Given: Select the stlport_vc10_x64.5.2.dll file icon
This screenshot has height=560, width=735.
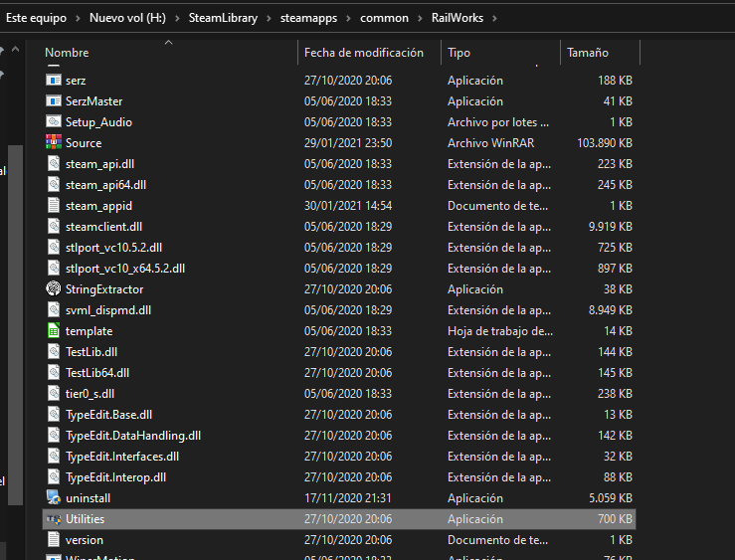Looking at the screenshot, I should tap(54, 268).
